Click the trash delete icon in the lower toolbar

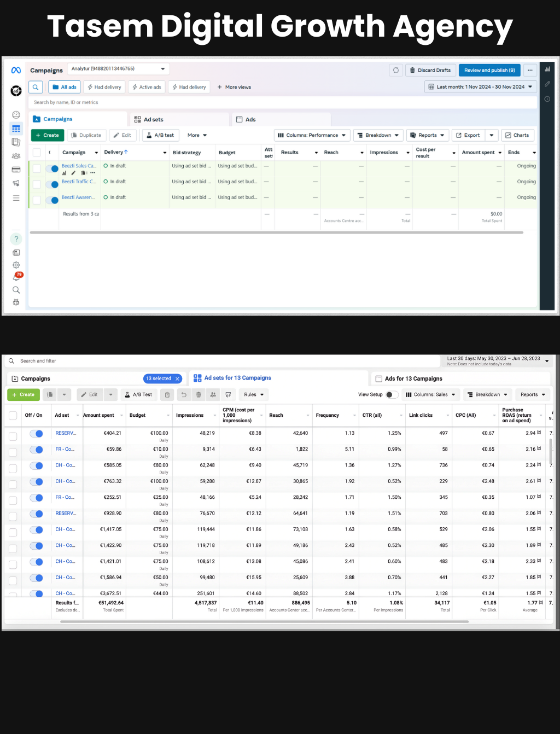point(199,394)
